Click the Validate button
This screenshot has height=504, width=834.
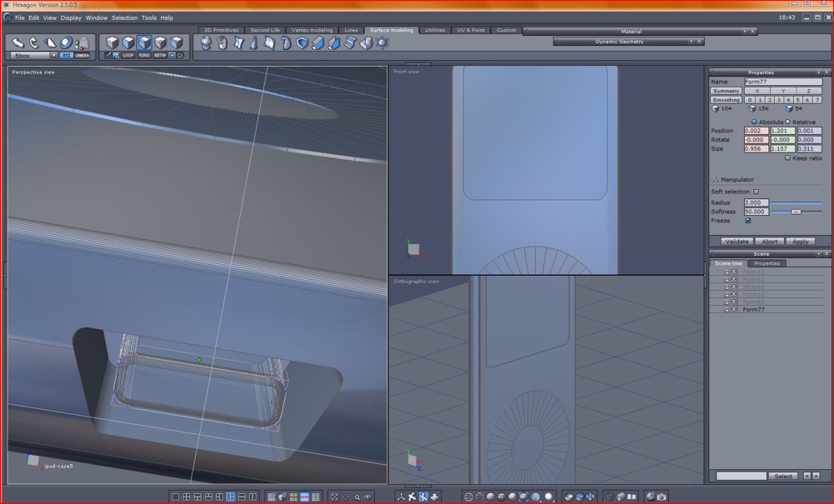(737, 242)
